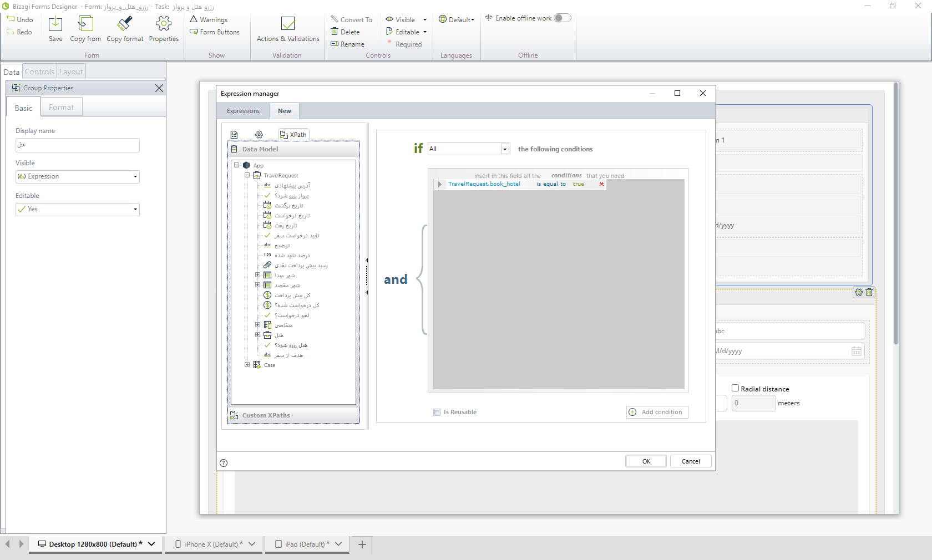This screenshot has width=932, height=560.
Task: Check the Is Reusable checkbox
Action: 437,412
